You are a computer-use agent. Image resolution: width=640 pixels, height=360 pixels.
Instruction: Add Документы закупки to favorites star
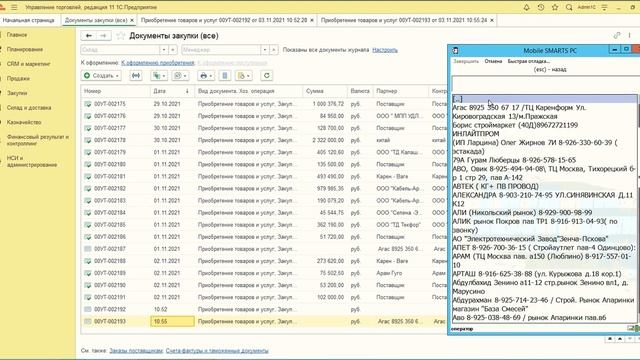click(120, 36)
